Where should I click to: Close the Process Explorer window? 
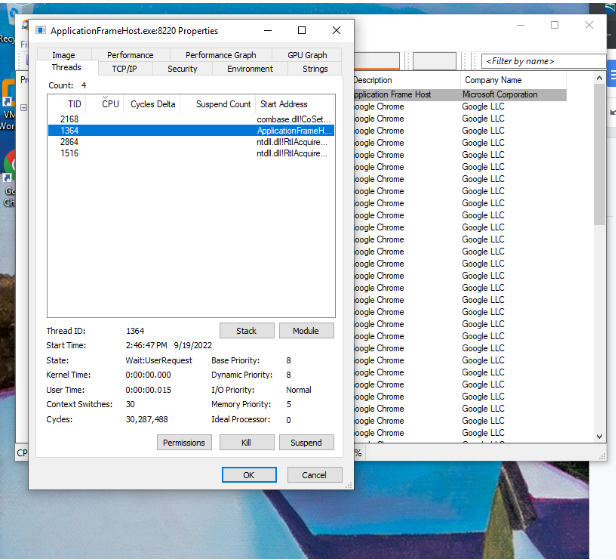point(589,25)
